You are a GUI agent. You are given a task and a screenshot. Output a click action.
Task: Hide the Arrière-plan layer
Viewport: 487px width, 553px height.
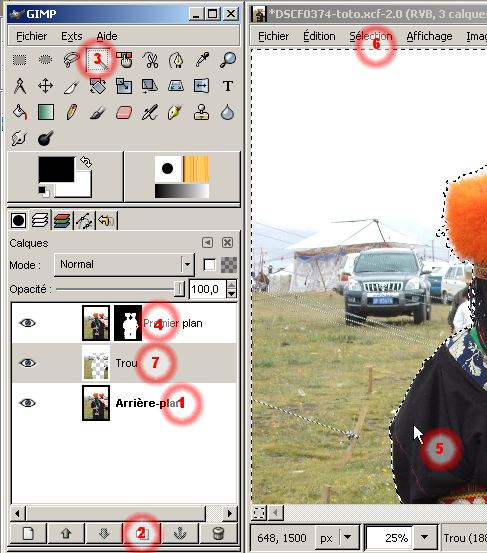(x=28, y=402)
